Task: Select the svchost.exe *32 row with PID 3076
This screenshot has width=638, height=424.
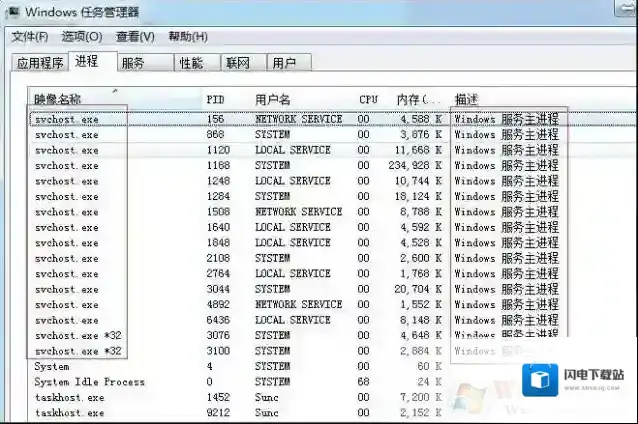Action: point(78,336)
